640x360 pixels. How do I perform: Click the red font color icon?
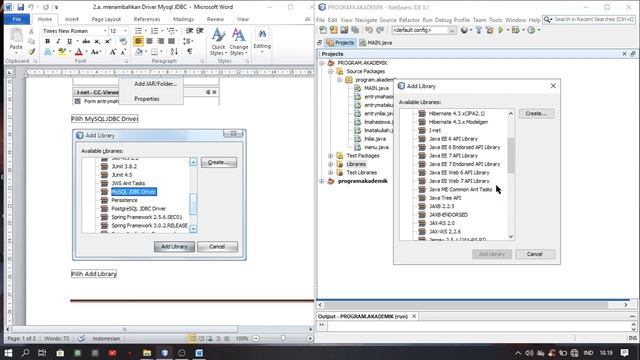tap(79, 52)
